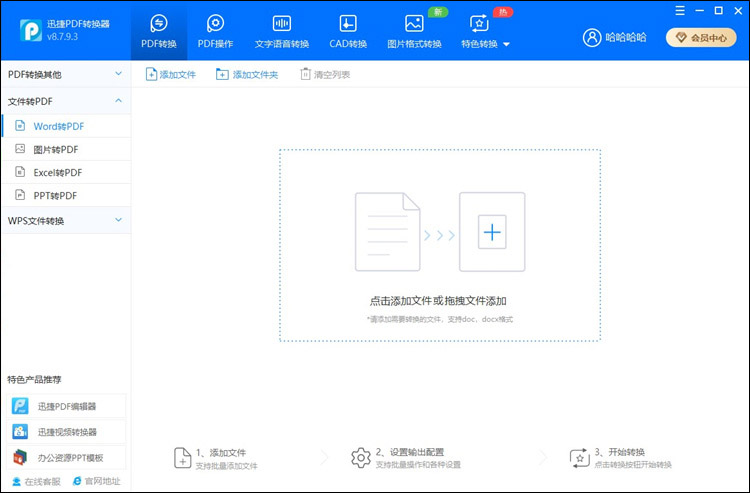
Task: Click 添加文件夹 in the toolbar
Action: (x=247, y=75)
